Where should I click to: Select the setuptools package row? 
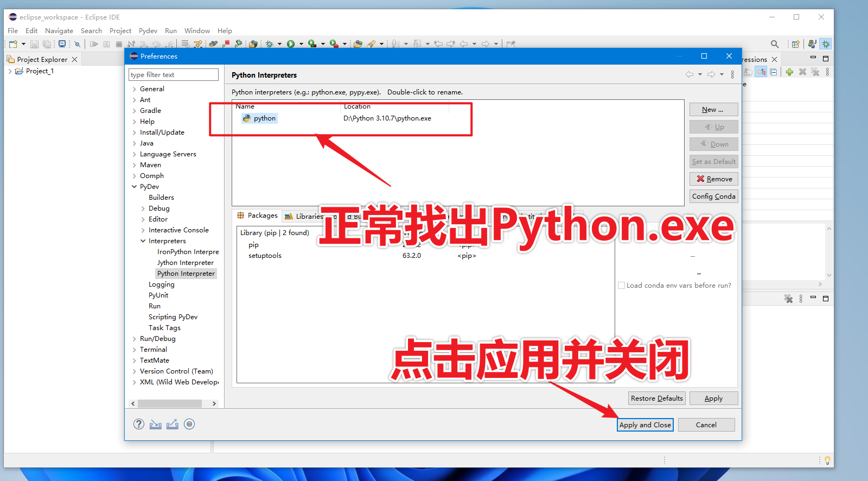click(x=265, y=256)
